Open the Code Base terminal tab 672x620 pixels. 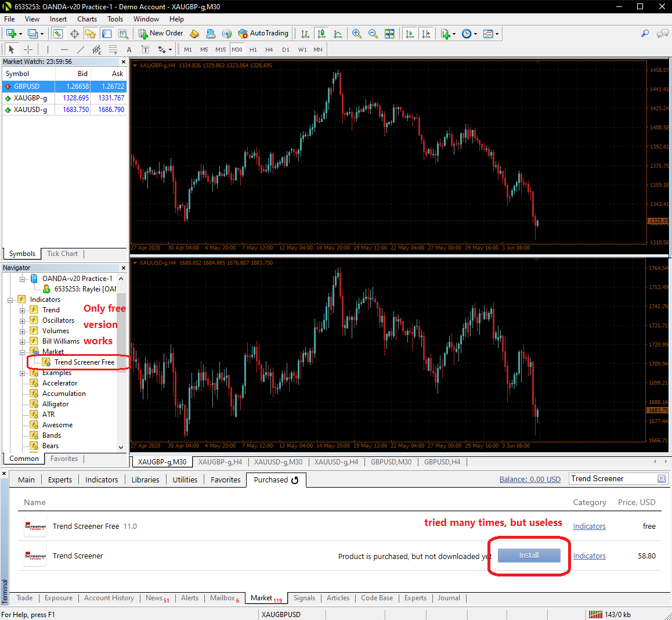coord(377,598)
